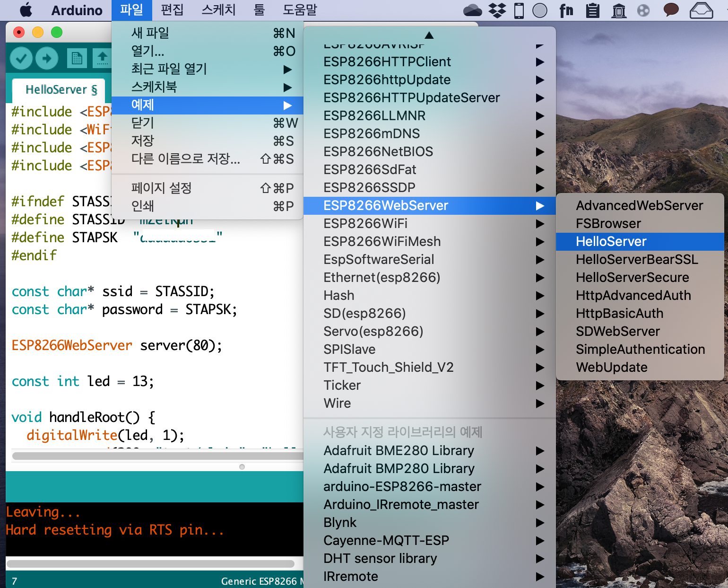Expand ESP8266WiFiMesh examples
This screenshot has width=728, height=588.
[x=429, y=242]
